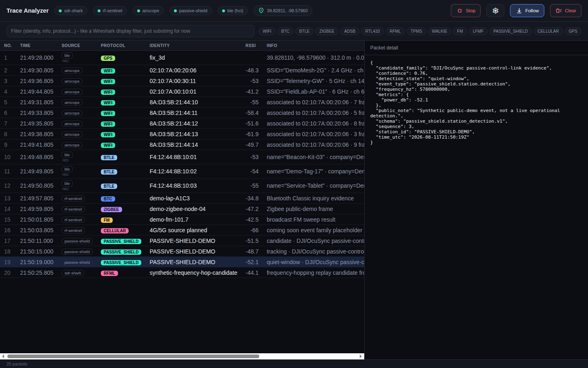The image size is (588, 368).
Task: Toggle Follow mode
Action: tap(527, 11)
